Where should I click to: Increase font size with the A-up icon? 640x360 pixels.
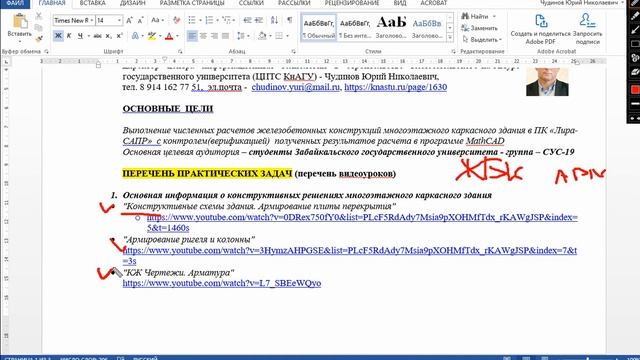tap(129, 20)
